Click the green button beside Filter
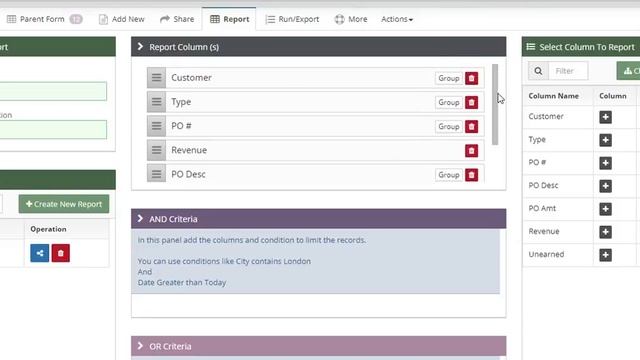 click(x=629, y=71)
